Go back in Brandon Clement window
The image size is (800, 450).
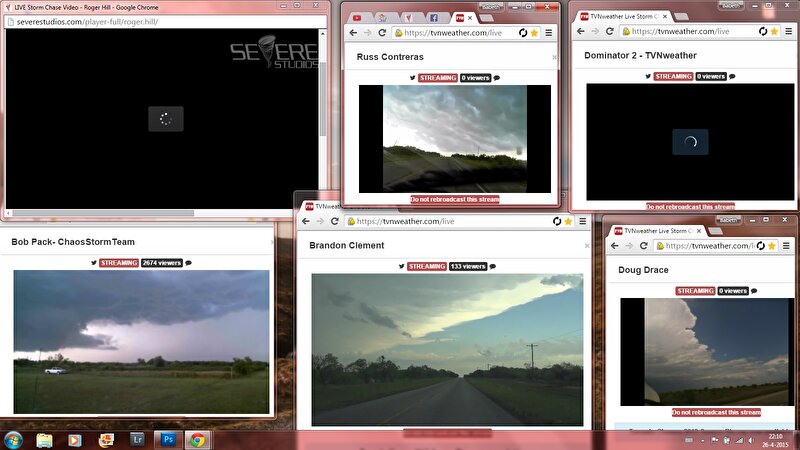point(306,221)
